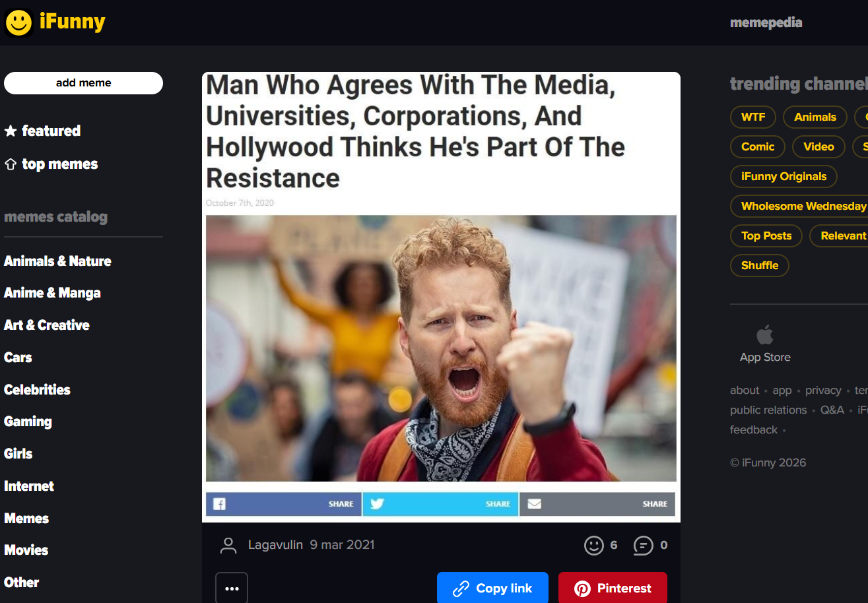The height and width of the screenshot is (603, 868).
Task: Share post via email share bar
Action: (597, 504)
